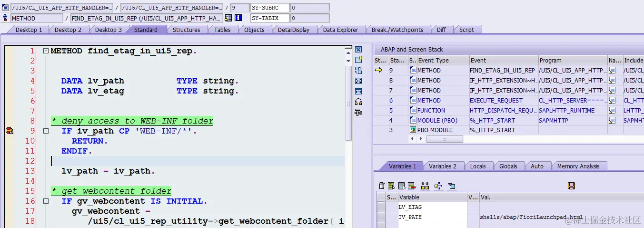
Task: Click the row selector beside LV_ETAG
Action: tap(381, 207)
